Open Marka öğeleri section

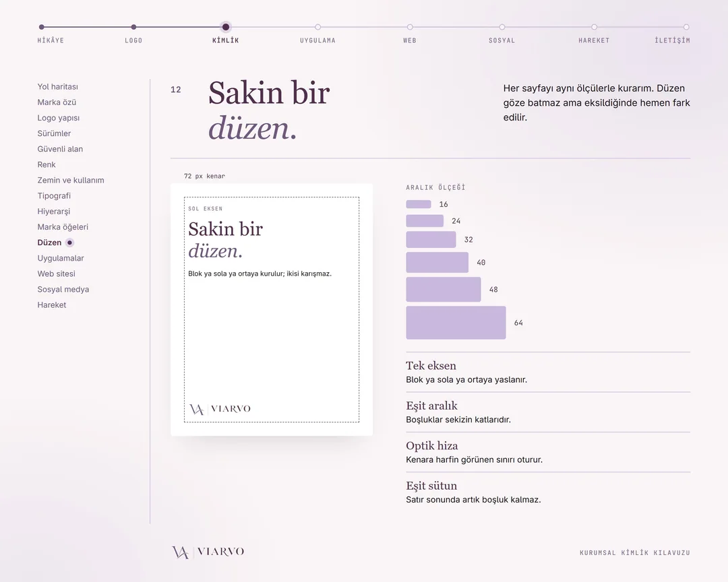63,227
